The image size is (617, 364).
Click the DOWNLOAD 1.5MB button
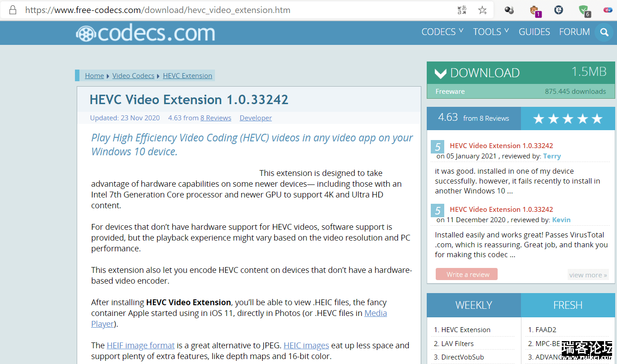[521, 73]
